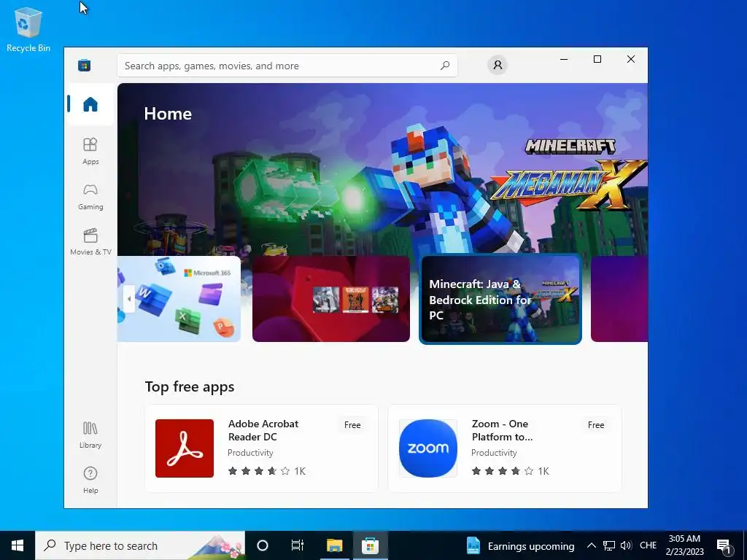Click the Home page heading text

tap(168, 114)
